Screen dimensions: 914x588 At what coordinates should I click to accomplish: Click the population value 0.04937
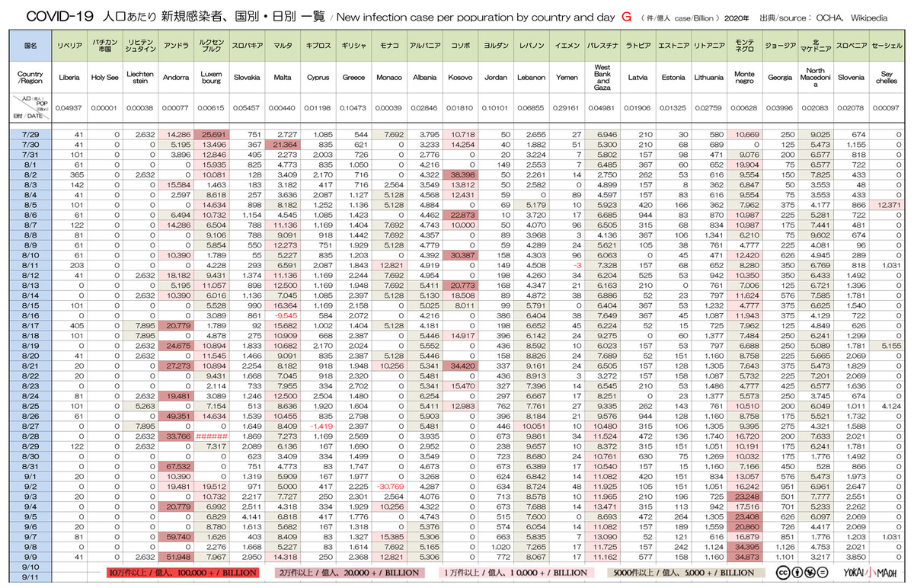pyautogui.click(x=69, y=107)
